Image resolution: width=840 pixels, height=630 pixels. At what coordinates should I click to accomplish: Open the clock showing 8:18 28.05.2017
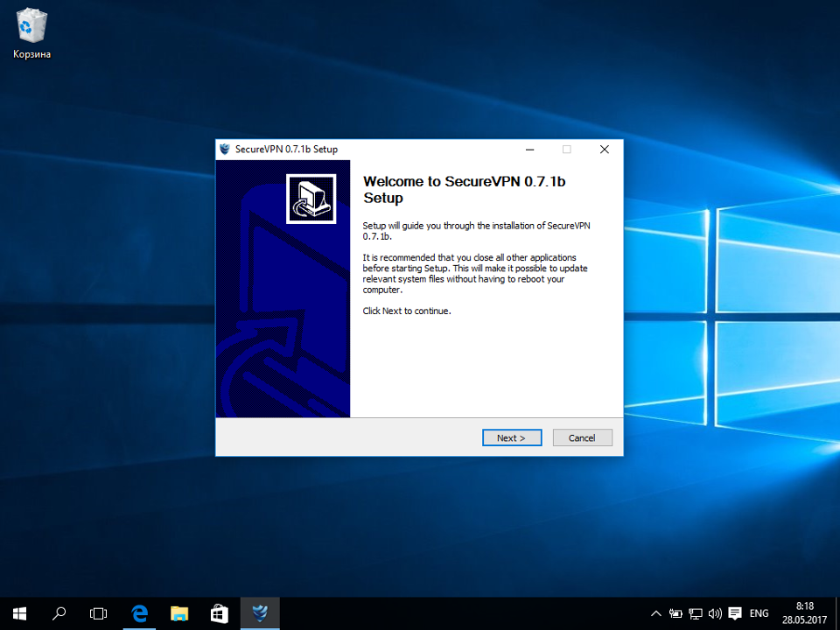(x=804, y=613)
